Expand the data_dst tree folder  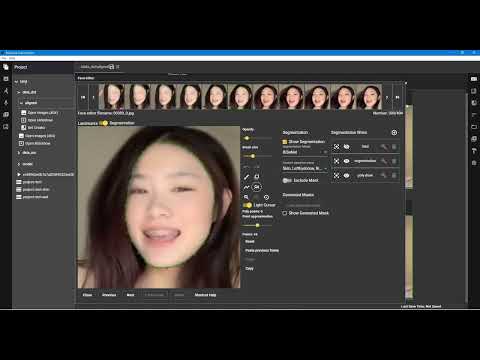tap(19, 92)
